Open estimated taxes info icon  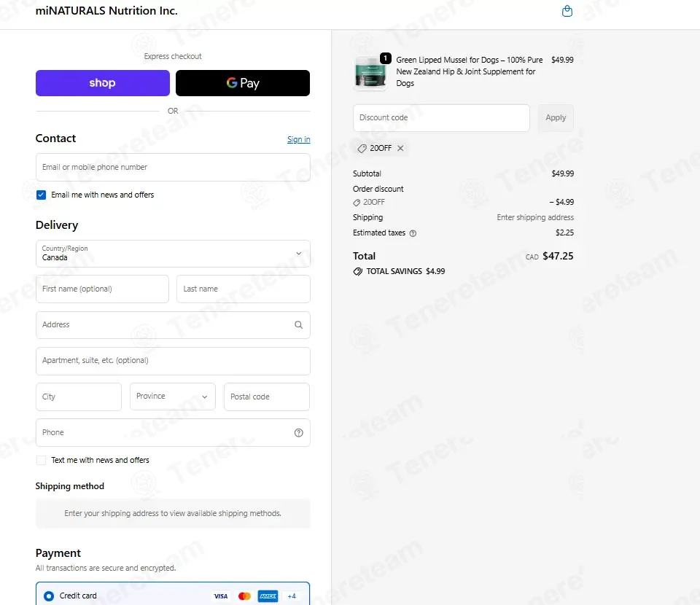[x=413, y=233]
